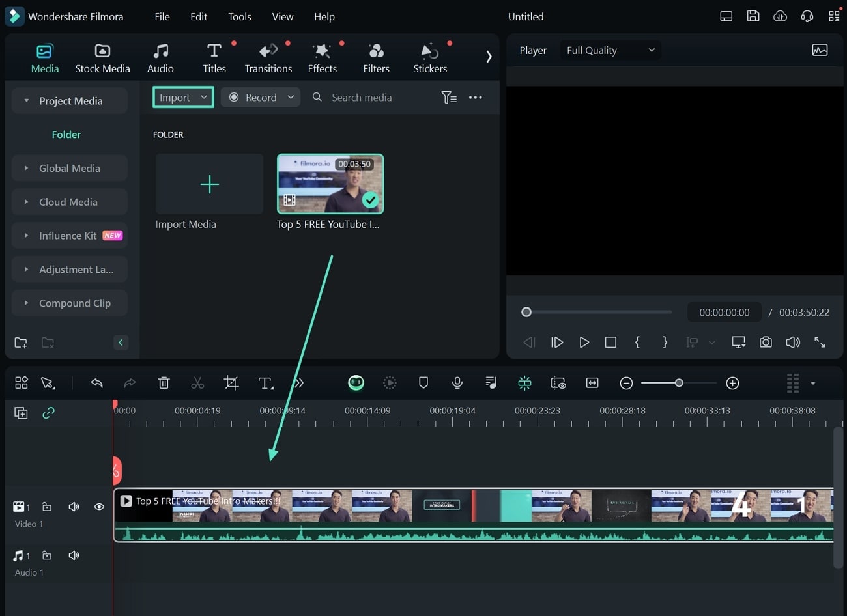Select the Top 5 FREE YouTube clip thumbnail

pos(330,184)
